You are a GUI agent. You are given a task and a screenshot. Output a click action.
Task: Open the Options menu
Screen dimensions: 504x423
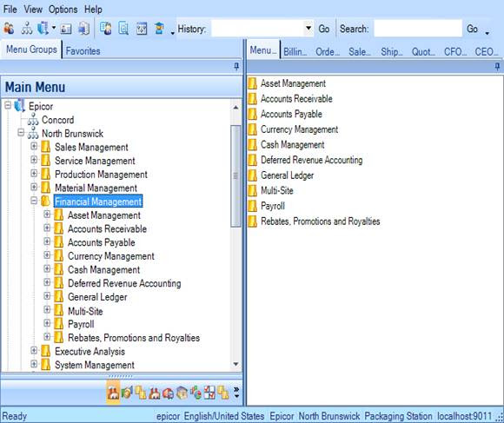point(63,10)
